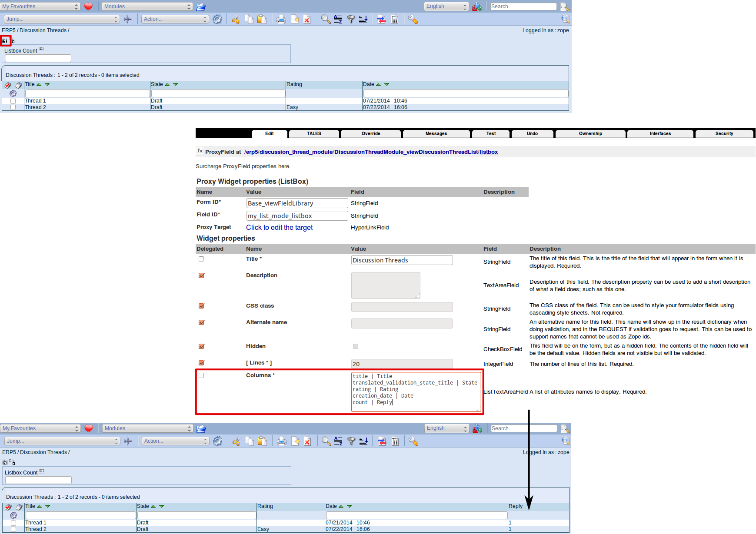
Task: Click the Form ID input field
Action: [x=297, y=203]
